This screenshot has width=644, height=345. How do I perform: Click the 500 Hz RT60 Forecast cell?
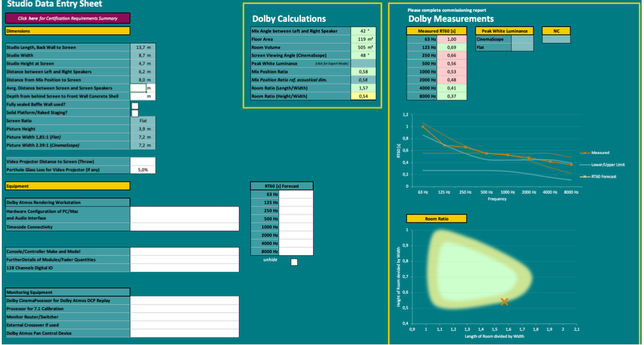296,218
